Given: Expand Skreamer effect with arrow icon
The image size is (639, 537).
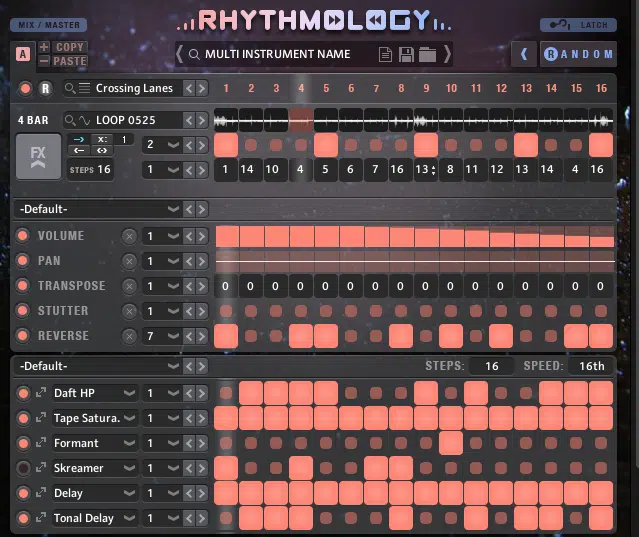Looking at the screenshot, I should (40, 468).
